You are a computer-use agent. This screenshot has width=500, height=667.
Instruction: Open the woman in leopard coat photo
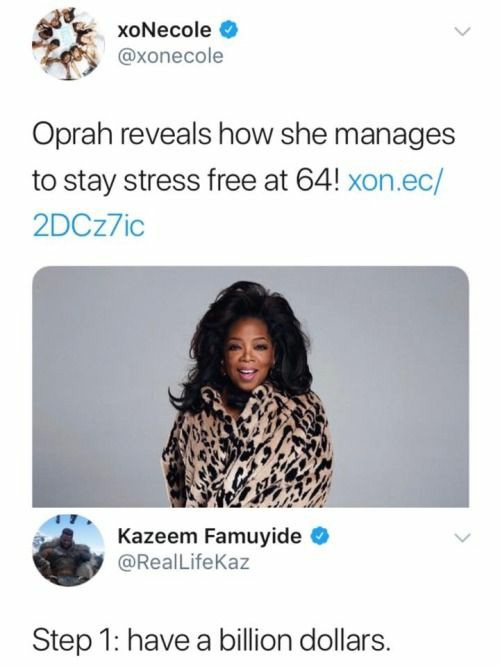coord(251,386)
